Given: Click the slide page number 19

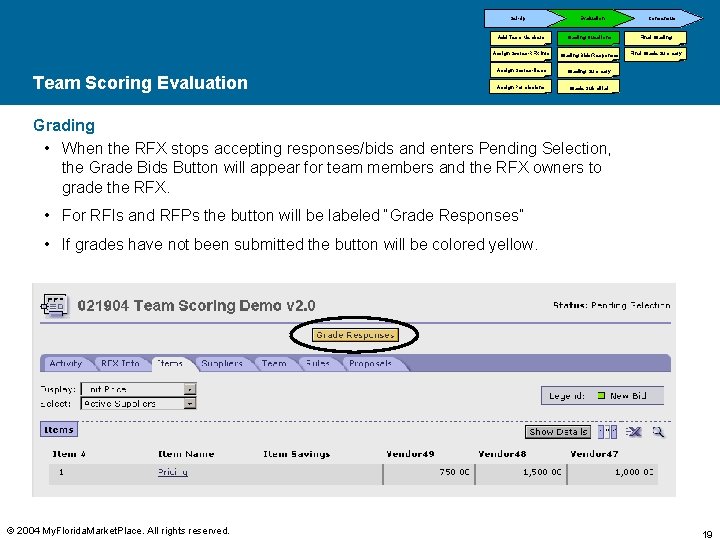Looking at the screenshot, I should pyautogui.click(x=707, y=534).
